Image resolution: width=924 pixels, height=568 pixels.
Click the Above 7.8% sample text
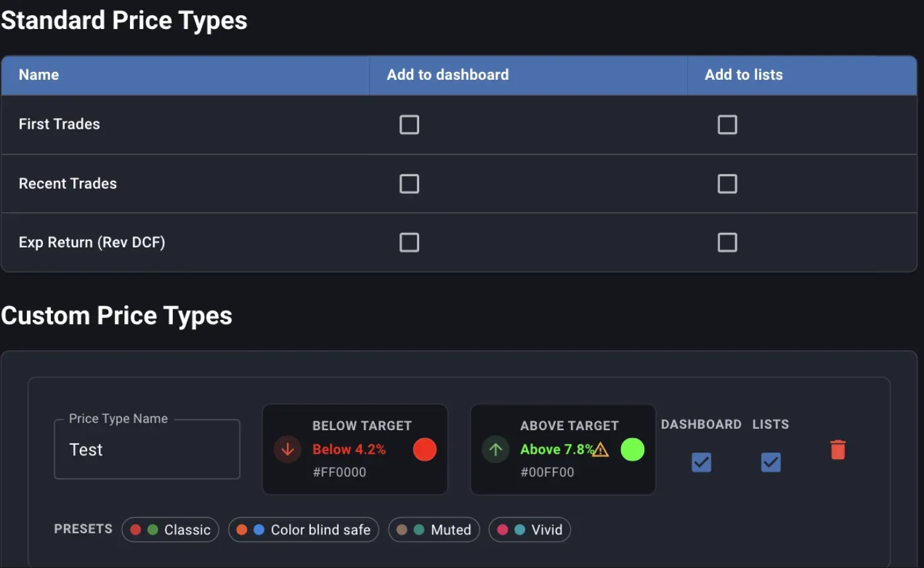(x=557, y=449)
